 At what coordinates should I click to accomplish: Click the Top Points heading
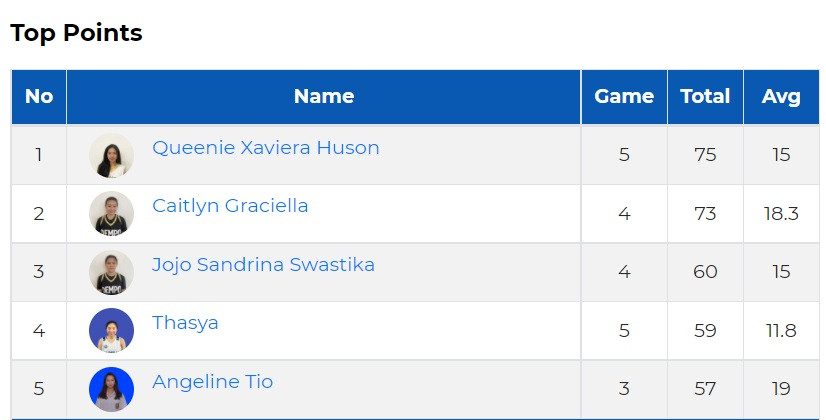tap(76, 33)
